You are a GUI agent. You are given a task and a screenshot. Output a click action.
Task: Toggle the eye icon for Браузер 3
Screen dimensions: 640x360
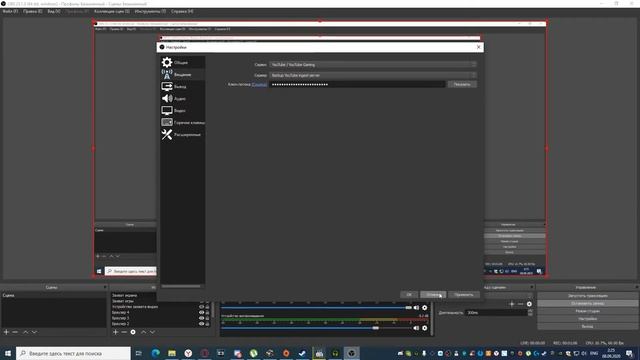point(201,318)
